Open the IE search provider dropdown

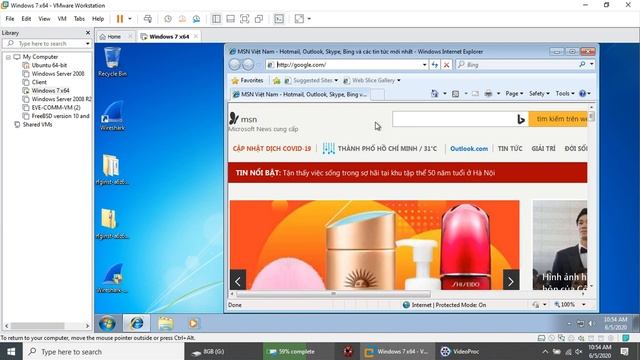[x=591, y=64]
